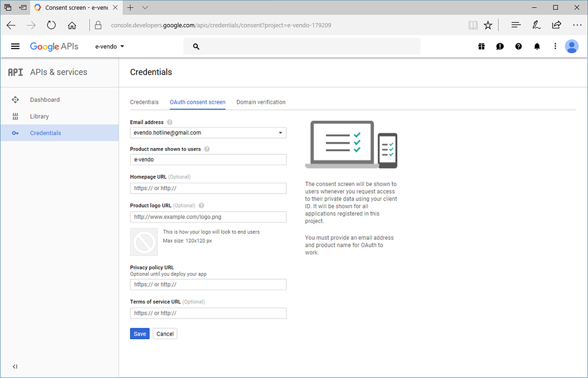Go back in the browser
Screen dimensions: 588x378
point(11,25)
